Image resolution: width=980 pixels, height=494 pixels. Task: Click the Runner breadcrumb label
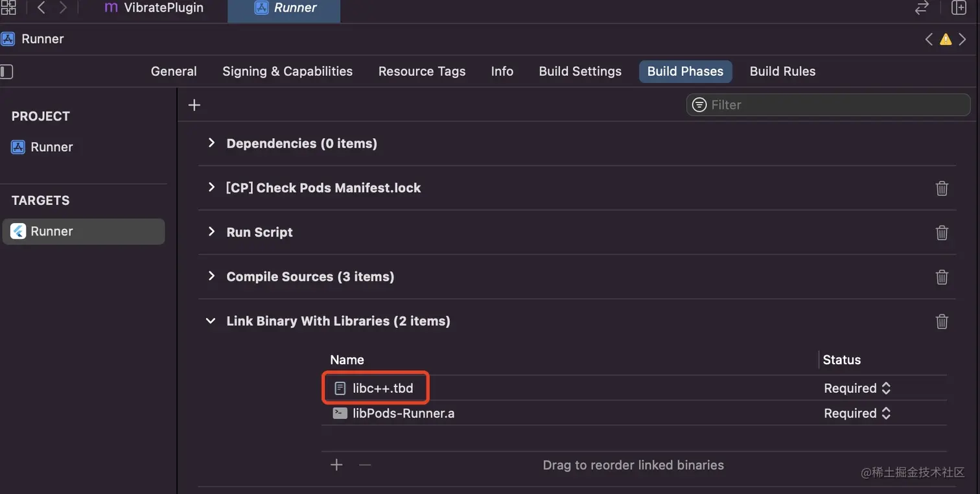[x=43, y=39]
